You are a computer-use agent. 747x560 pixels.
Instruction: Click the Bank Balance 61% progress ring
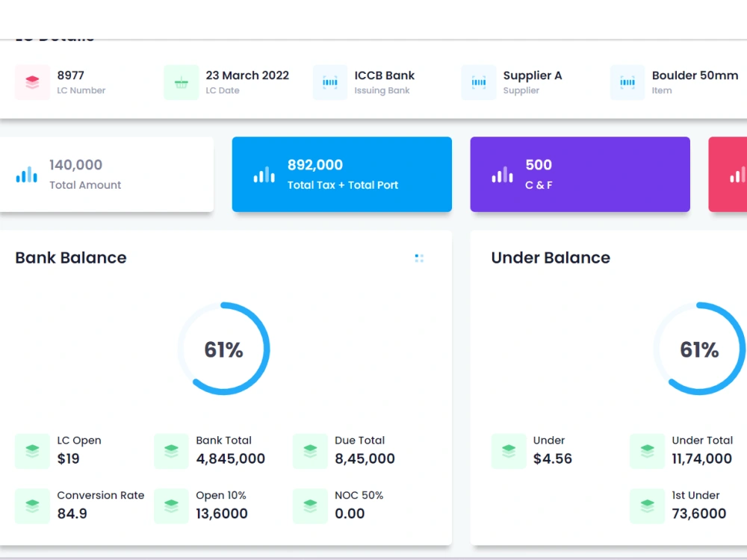point(224,349)
